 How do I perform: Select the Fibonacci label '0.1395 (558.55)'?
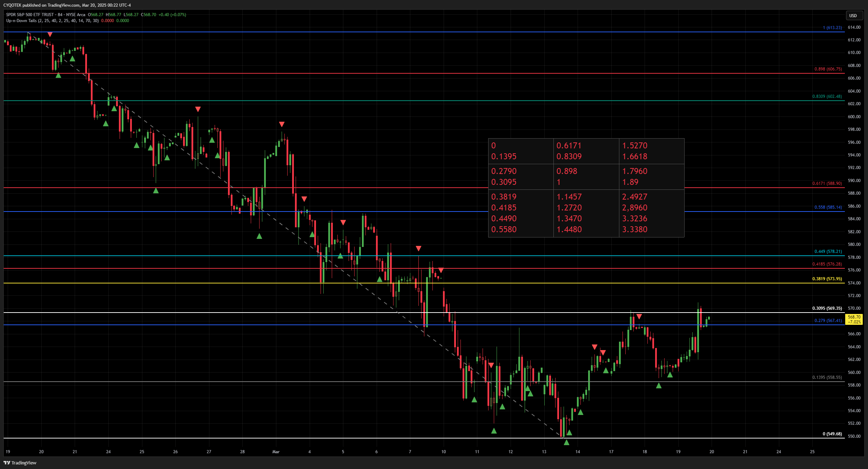pos(827,377)
